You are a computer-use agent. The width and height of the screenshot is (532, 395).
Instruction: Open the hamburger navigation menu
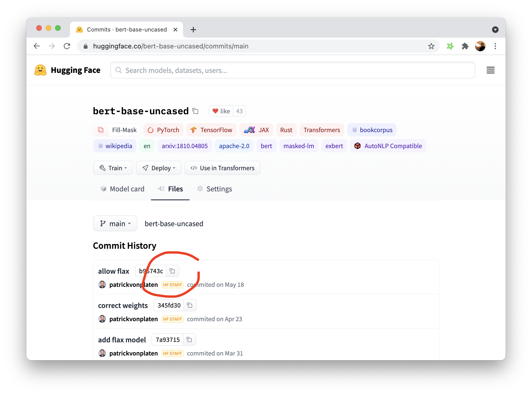click(490, 70)
